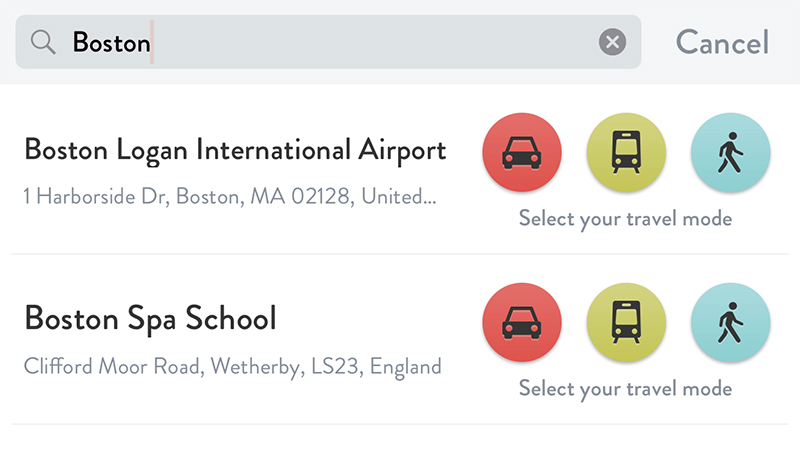Clear the Boston search text
This screenshot has width=800, height=450.
tap(612, 42)
